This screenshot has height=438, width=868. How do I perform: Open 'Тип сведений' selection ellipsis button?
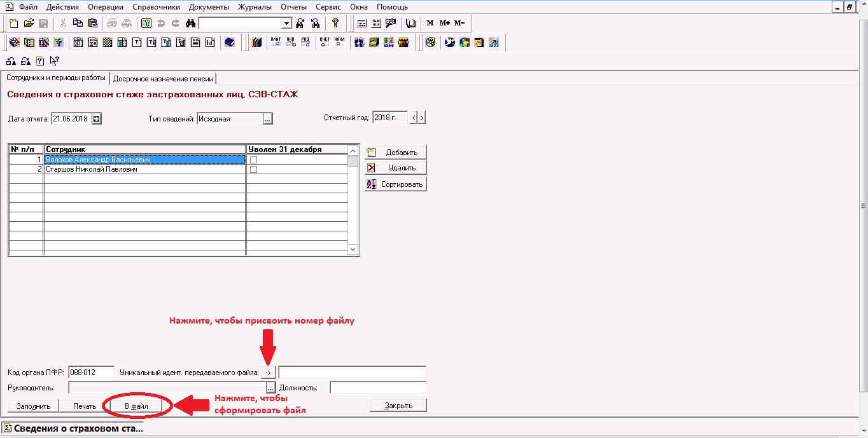pyautogui.click(x=268, y=119)
